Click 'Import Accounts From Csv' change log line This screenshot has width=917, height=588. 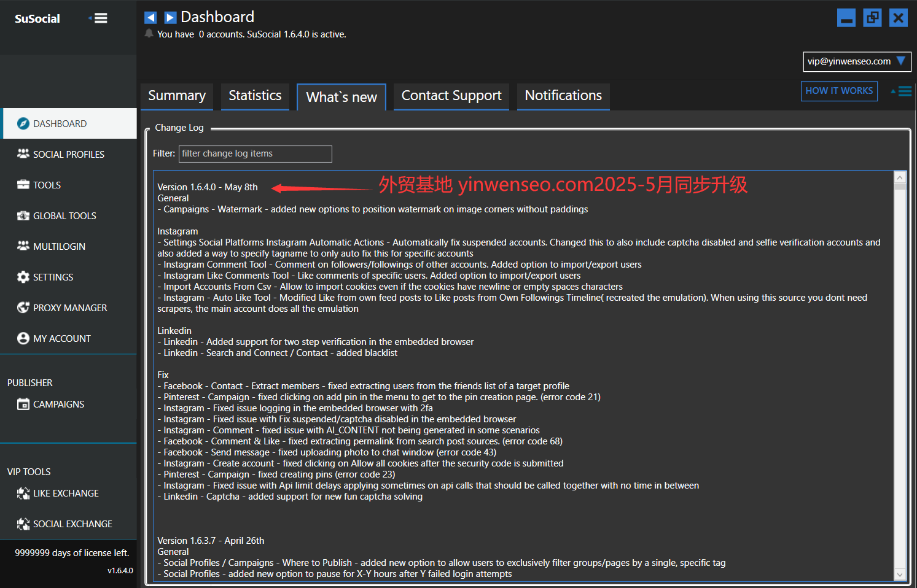click(x=390, y=287)
